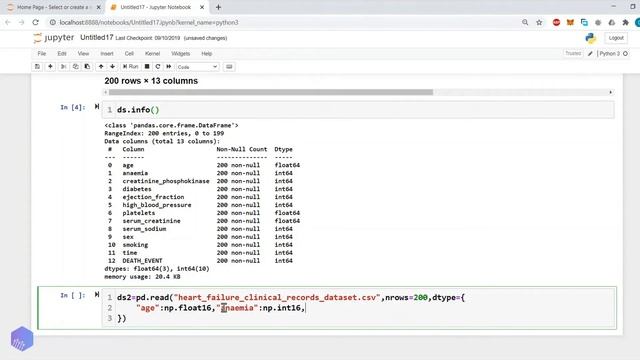Interrupt the kernel with stop icon
640x360 pixels.
pyautogui.click(x=147, y=67)
